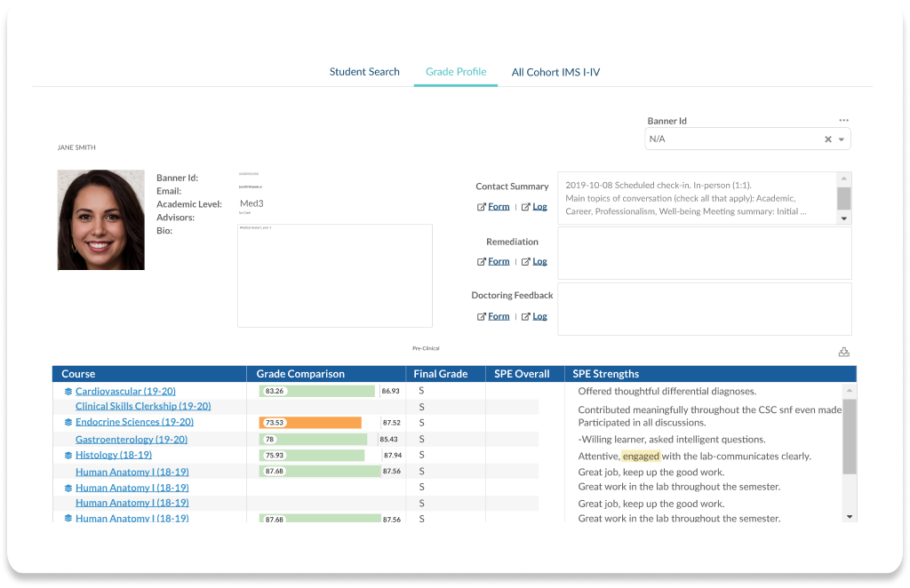Viewport: 910px width, 588px height.
Task: Click Jane Smith's profile photo
Action: point(100,220)
